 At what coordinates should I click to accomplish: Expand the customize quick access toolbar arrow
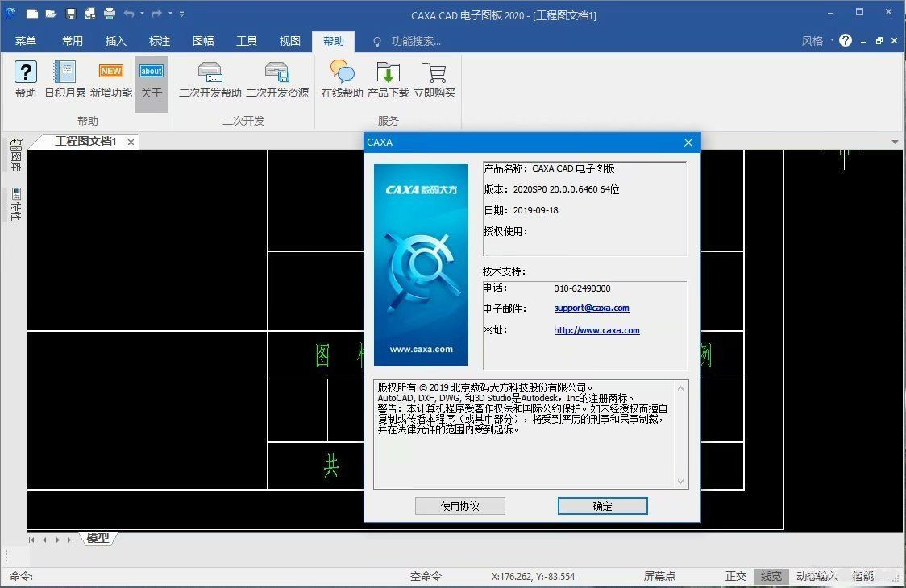181,13
